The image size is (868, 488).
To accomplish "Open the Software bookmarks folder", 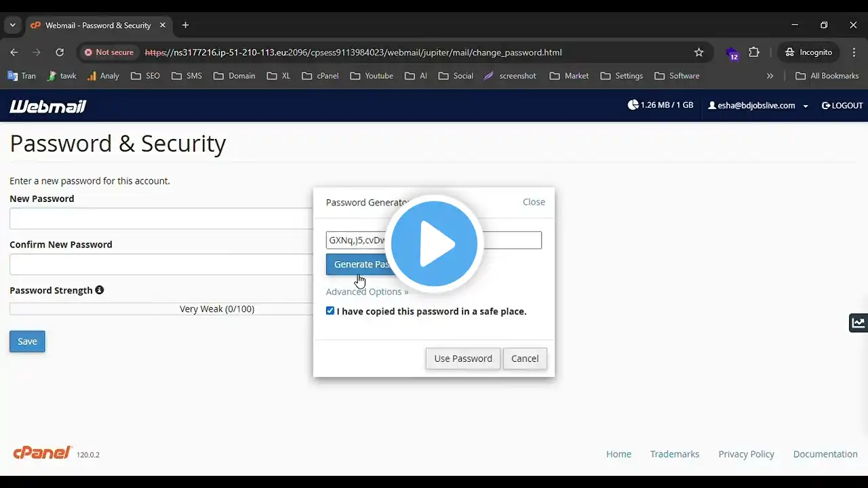I will (x=676, y=76).
